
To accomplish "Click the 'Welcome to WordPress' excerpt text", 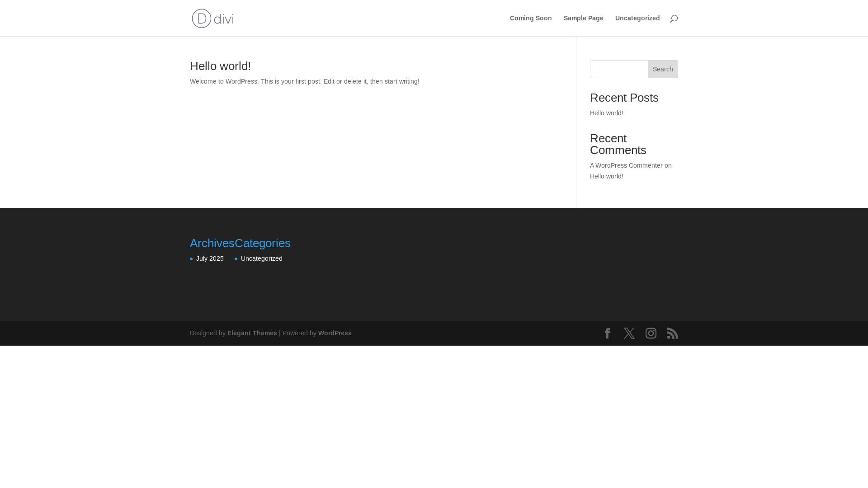I will coord(305,81).
